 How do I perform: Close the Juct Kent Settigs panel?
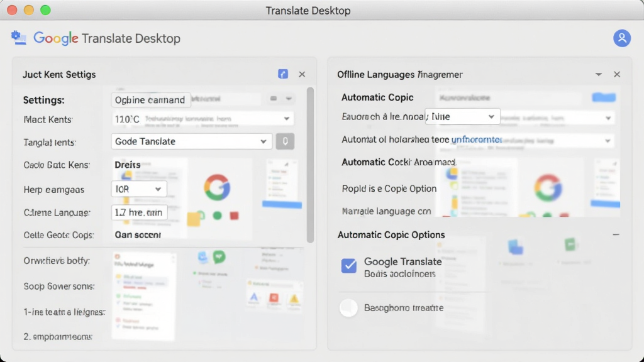point(302,74)
